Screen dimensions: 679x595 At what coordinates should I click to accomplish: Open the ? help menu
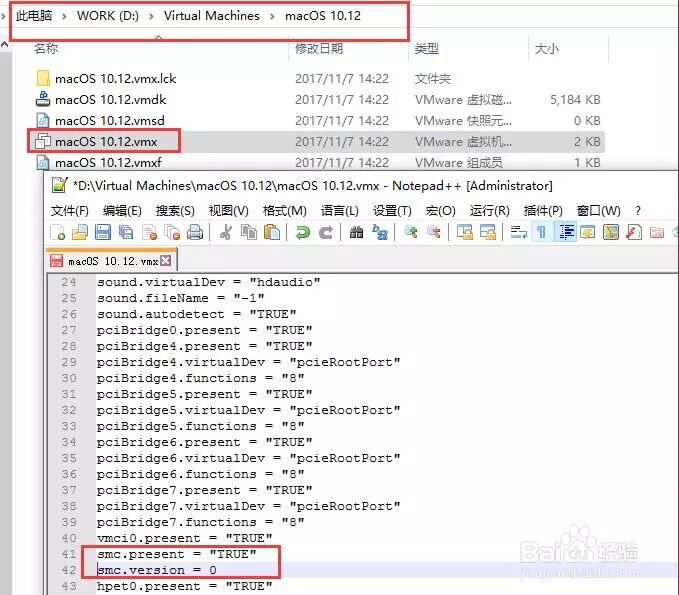[x=637, y=211]
